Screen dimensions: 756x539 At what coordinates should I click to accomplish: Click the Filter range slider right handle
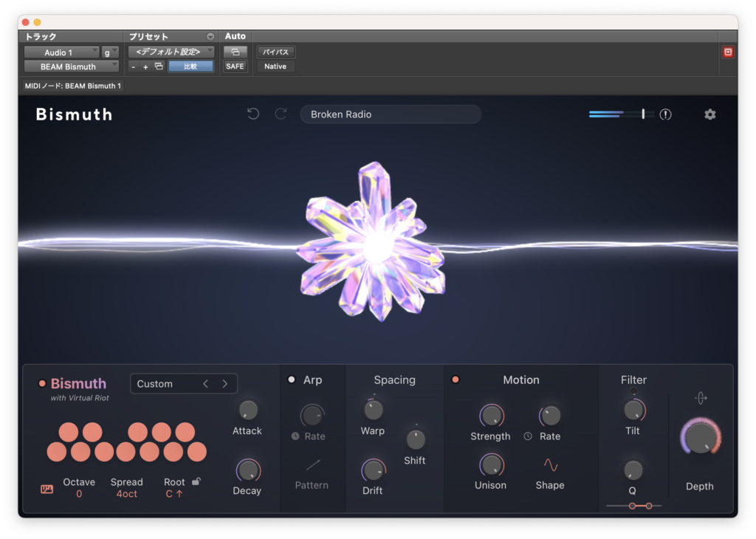[x=649, y=506]
